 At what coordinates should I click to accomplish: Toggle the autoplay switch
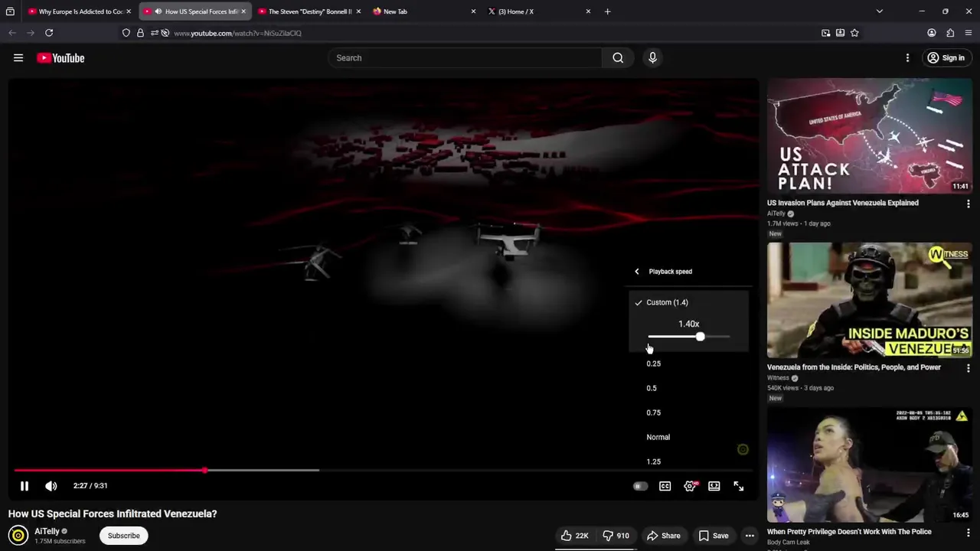[640, 486]
